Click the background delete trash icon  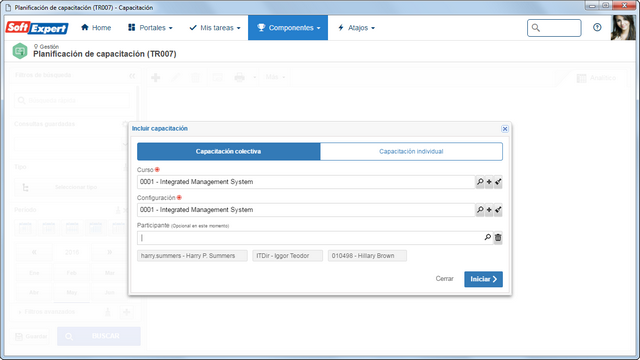tap(196, 77)
